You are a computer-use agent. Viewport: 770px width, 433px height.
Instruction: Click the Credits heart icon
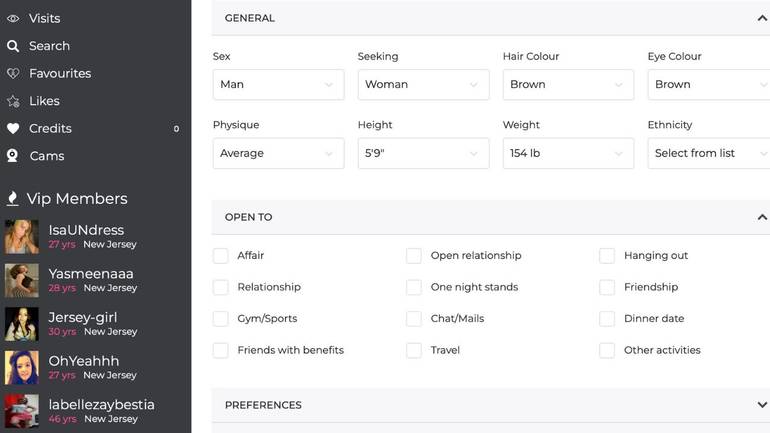(x=13, y=129)
